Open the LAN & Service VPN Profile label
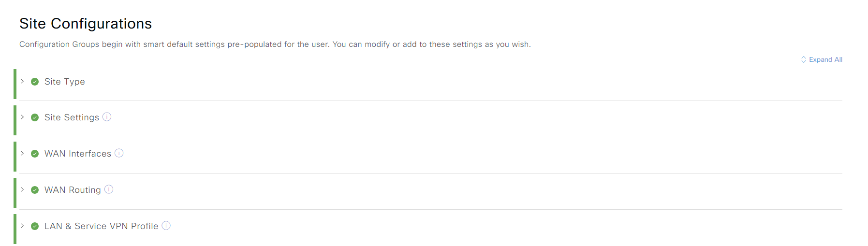This screenshot has height=246, width=868. click(102, 226)
